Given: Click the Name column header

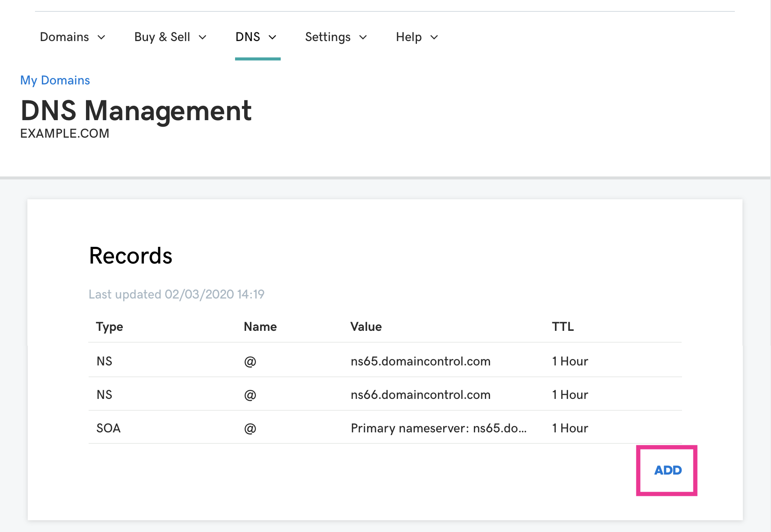Looking at the screenshot, I should 260,327.
